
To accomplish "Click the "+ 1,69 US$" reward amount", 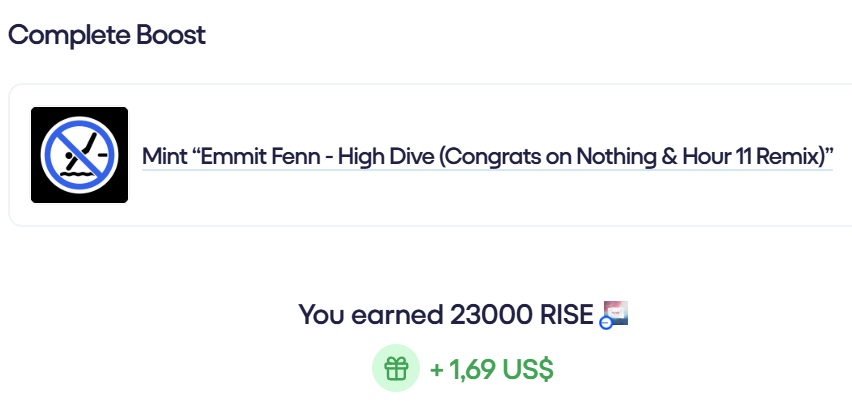I will [491, 370].
